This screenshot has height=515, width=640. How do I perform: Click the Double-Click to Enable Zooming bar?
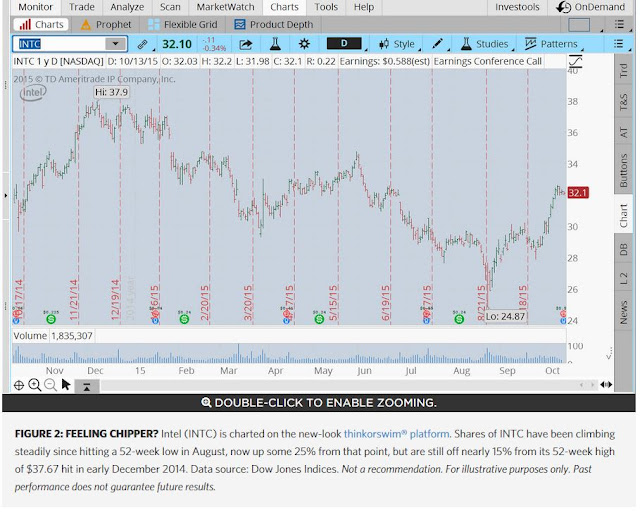pos(319,403)
